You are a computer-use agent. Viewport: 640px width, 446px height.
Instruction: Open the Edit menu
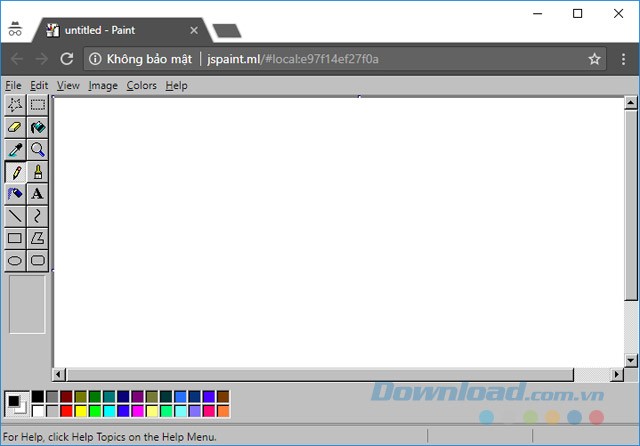pyautogui.click(x=39, y=86)
